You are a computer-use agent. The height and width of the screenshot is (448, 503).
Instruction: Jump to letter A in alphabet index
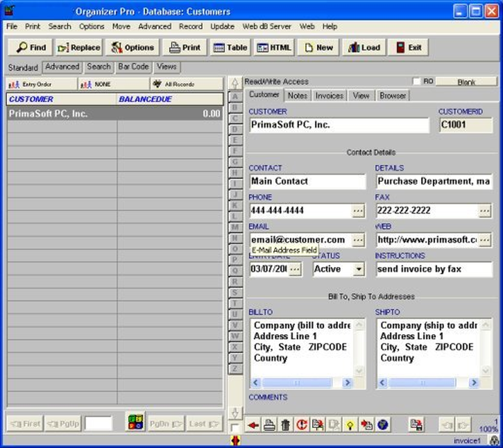[x=235, y=97]
